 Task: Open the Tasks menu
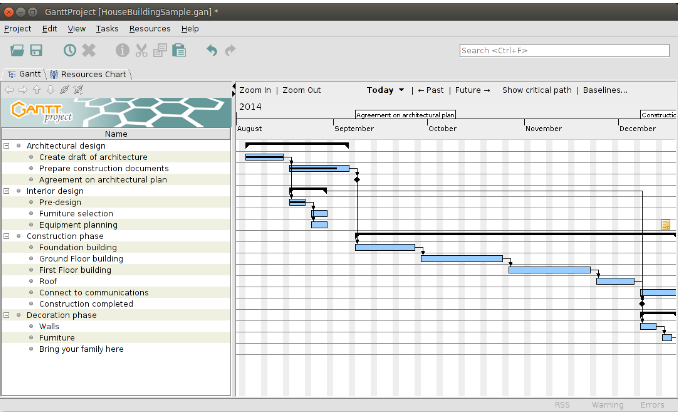(x=106, y=29)
